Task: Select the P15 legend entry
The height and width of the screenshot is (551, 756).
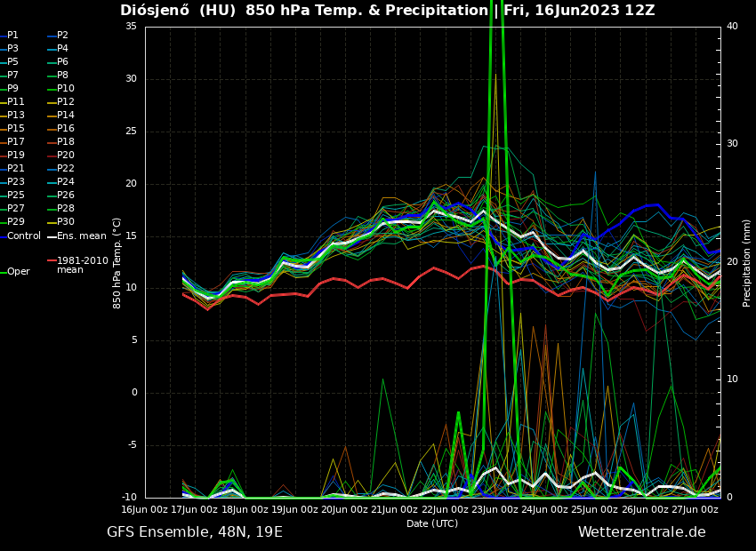Action: point(16,129)
